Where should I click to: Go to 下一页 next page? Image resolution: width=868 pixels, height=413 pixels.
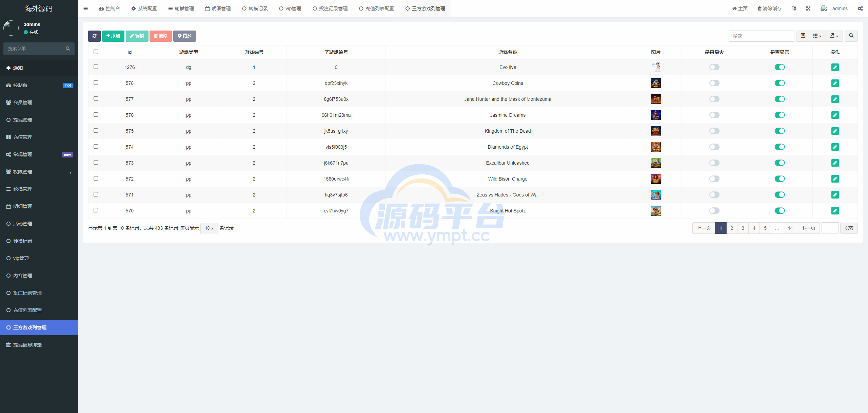pos(808,228)
